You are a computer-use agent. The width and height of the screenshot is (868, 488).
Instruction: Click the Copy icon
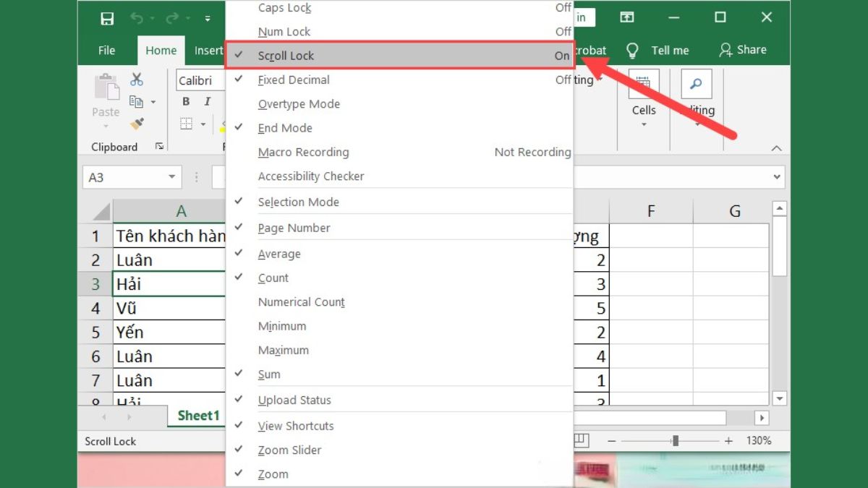[x=136, y=102]
